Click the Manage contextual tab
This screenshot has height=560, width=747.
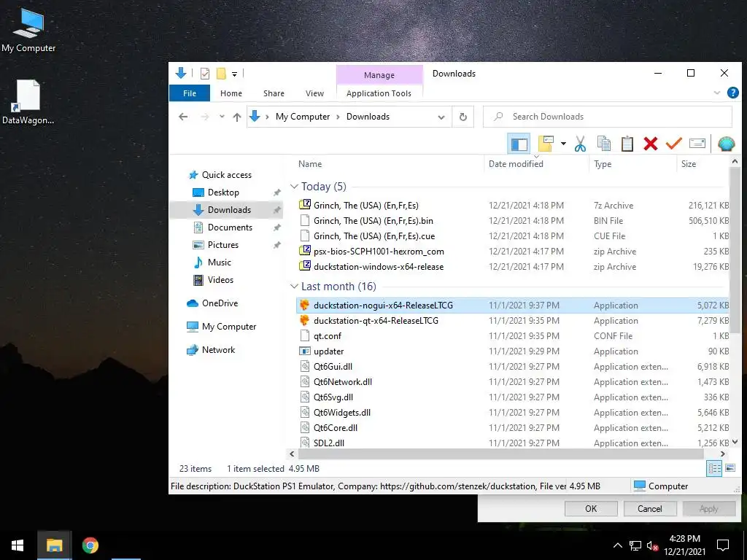[x=379, y=75]
